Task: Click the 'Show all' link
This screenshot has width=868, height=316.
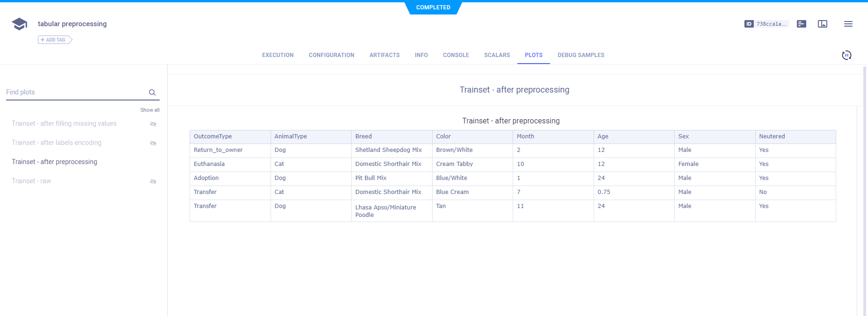Action: coord(150,110)
